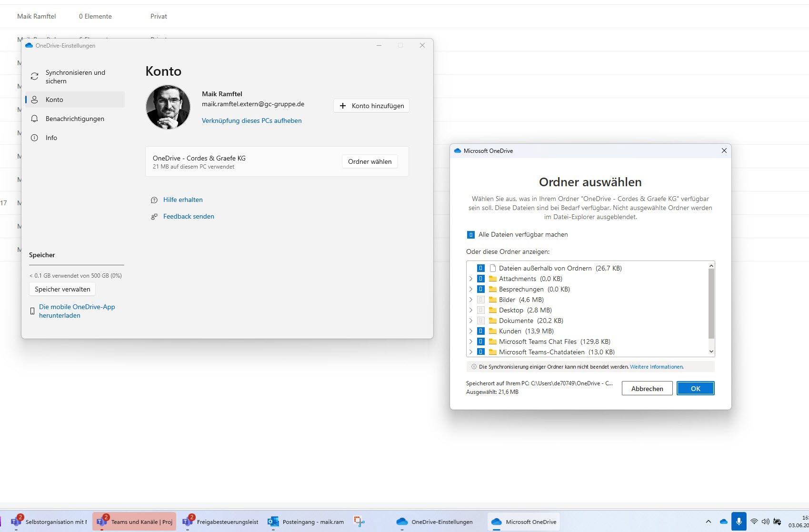Show hidden tray icons chevron
This screenshot has height=532, width=809.
coord(708,522)
